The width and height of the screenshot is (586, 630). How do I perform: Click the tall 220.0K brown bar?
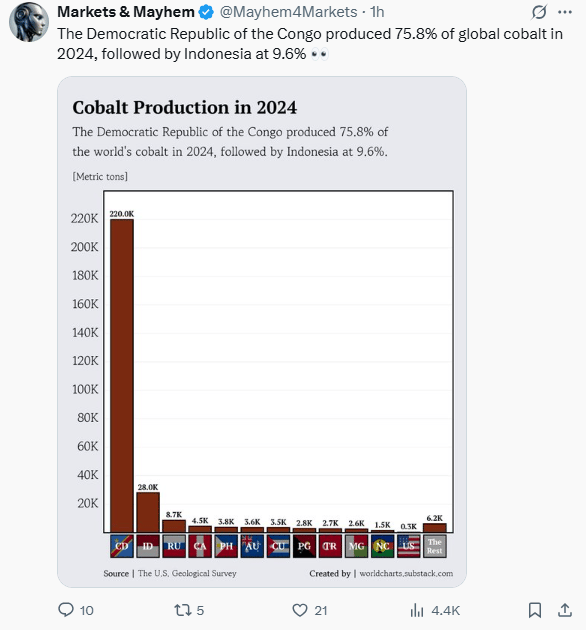[x=122, y=376]
